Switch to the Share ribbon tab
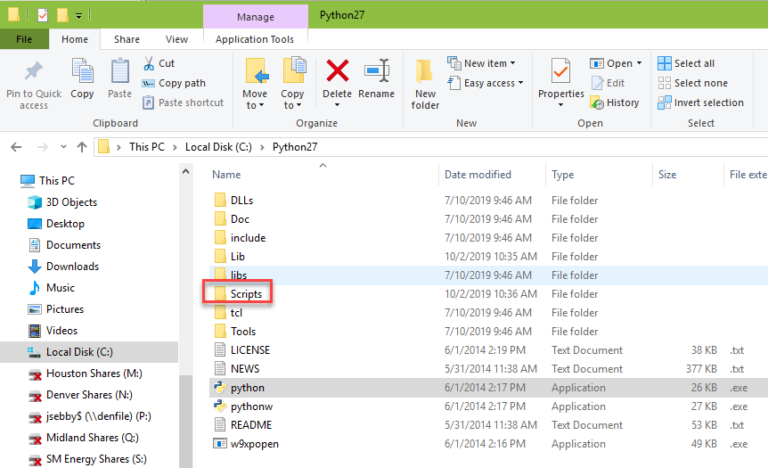 click(x=127, y=39)
